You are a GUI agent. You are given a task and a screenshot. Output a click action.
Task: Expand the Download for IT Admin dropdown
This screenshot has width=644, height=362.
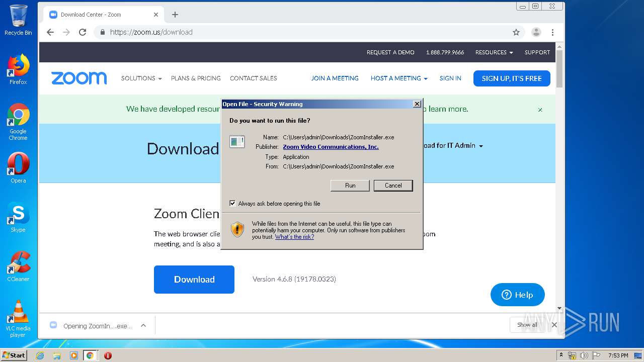click(453, 146)
